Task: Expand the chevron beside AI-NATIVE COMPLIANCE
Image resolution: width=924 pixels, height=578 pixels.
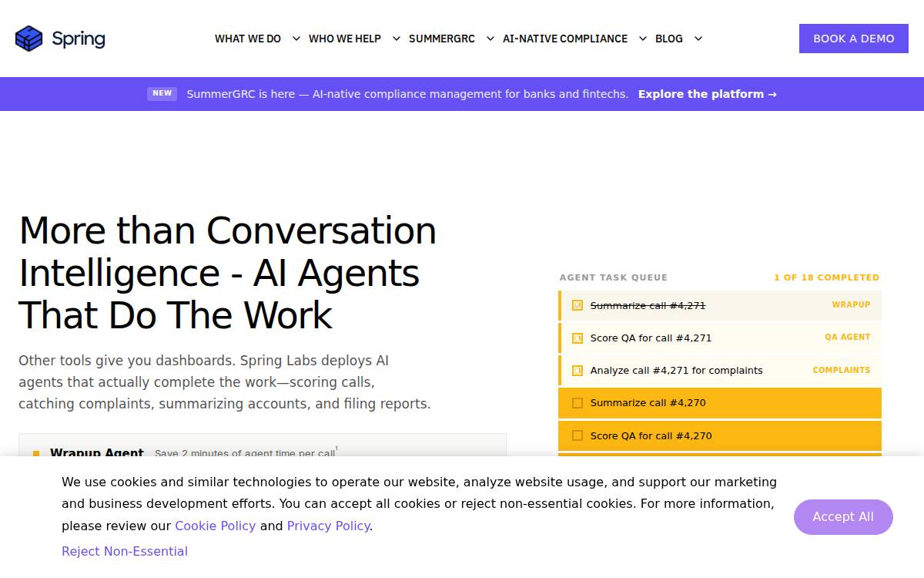Action: [643, 39]
